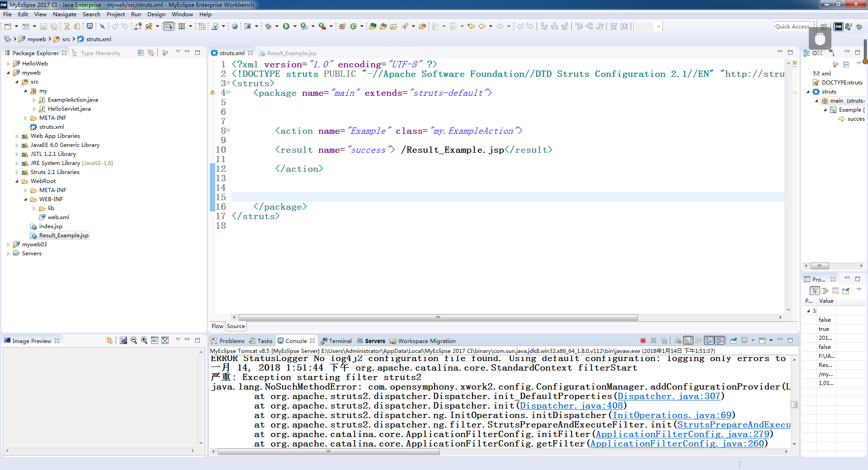Switch to the Result_Example.jsp editor tab

(291, 53)
